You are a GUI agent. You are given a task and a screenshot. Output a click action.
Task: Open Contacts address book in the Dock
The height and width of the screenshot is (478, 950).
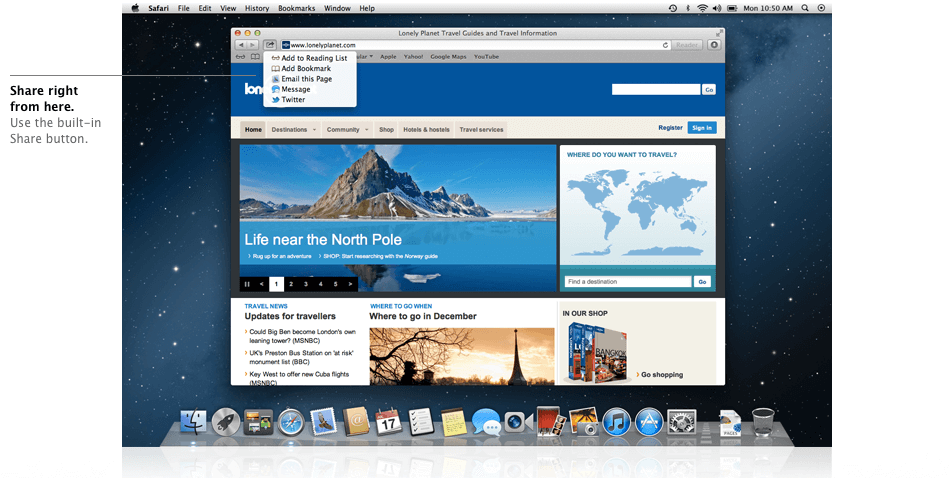[356, 422]
